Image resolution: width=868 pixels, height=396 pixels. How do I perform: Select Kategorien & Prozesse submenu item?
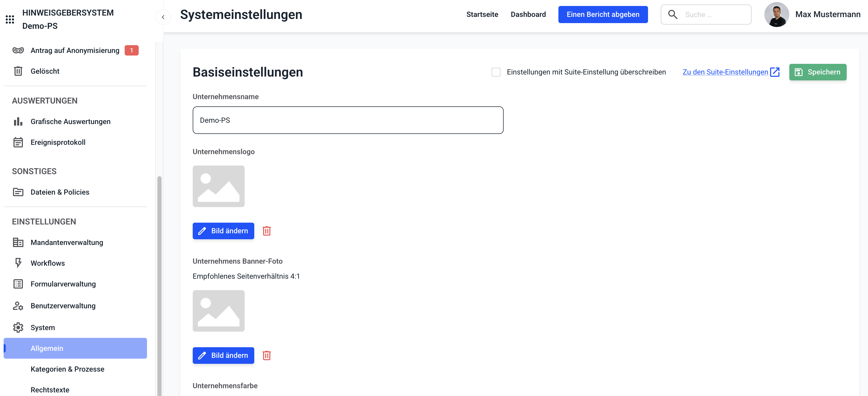click(67, 369)
